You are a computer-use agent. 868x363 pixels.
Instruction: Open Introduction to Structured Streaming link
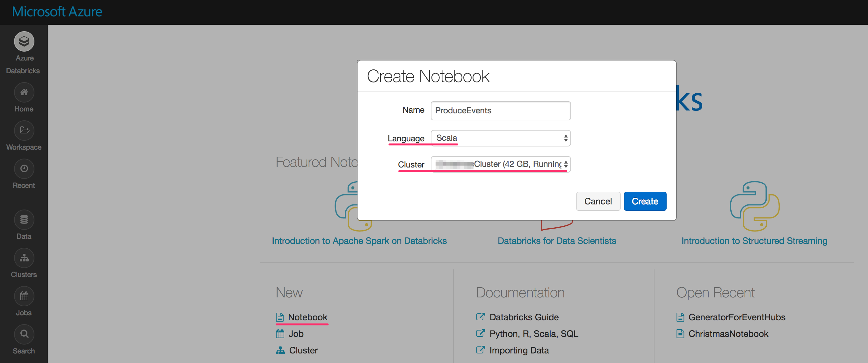click(754, 241)
